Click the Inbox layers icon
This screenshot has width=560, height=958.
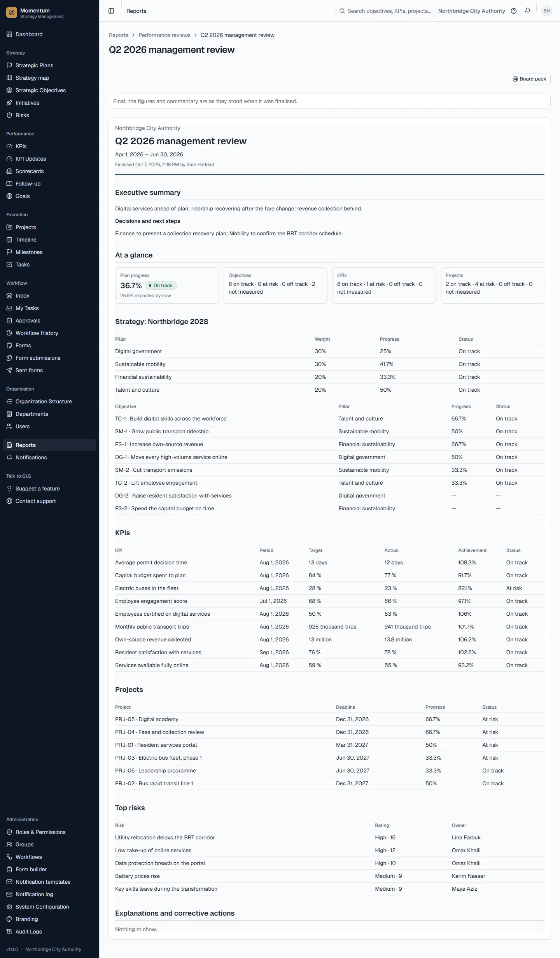tap(9, 296)
